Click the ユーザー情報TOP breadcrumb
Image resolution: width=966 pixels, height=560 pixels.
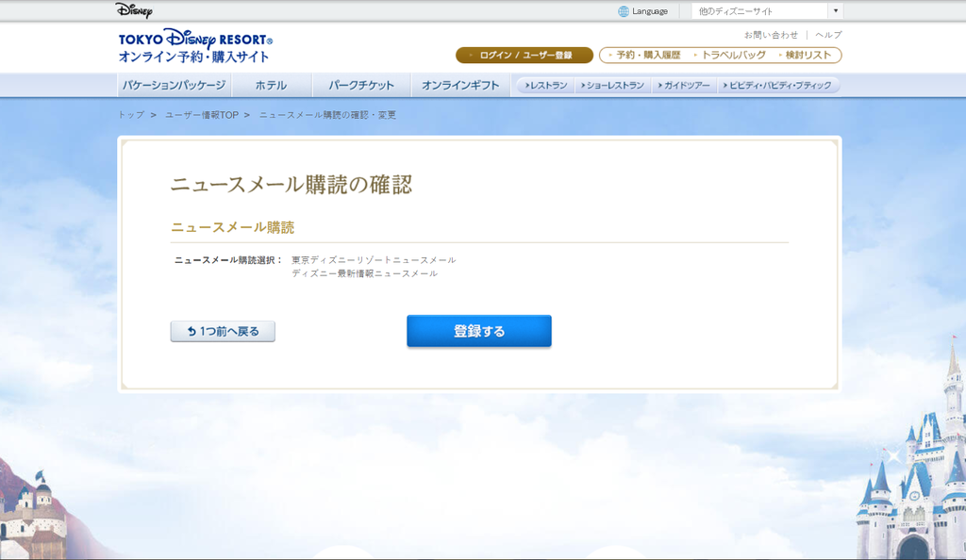click(202, 115)
